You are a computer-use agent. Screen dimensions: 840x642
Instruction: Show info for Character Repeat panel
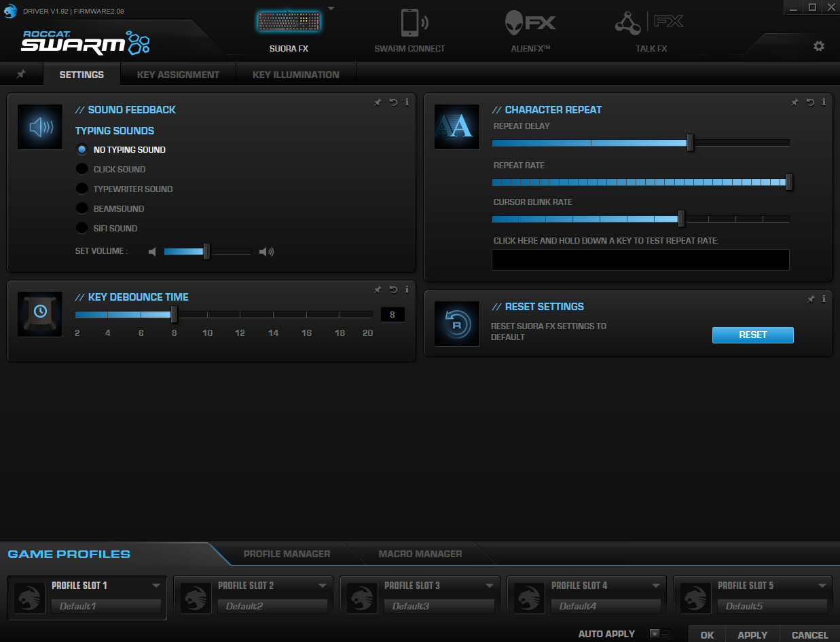824,102
